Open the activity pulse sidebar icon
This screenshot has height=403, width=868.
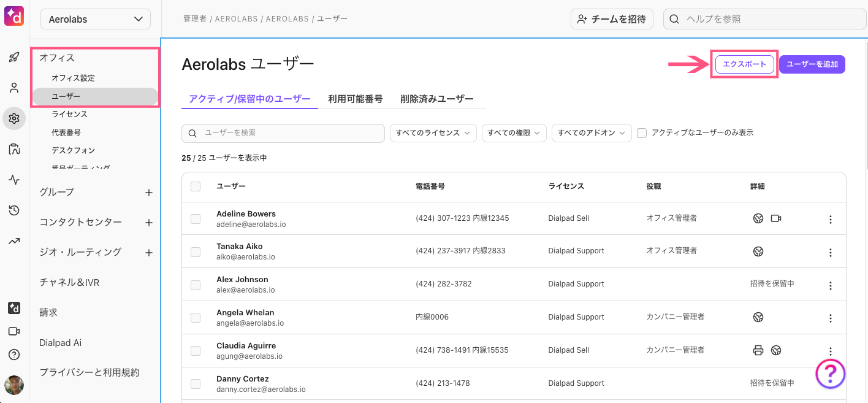14,180
